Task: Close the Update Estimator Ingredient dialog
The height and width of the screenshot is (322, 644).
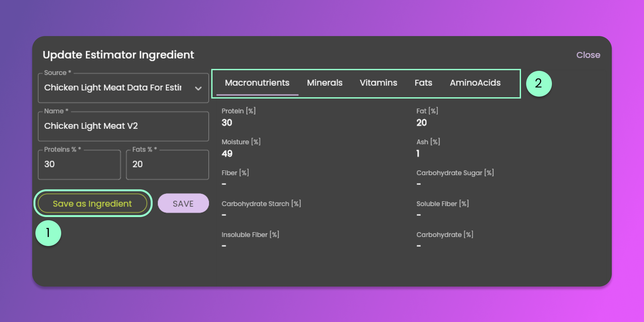Action: pos(588,55)
